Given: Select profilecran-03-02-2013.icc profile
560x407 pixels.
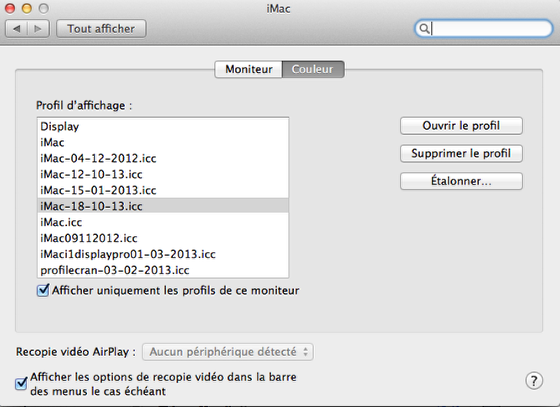Looking at the screenshot, I should tap(163, 270).
